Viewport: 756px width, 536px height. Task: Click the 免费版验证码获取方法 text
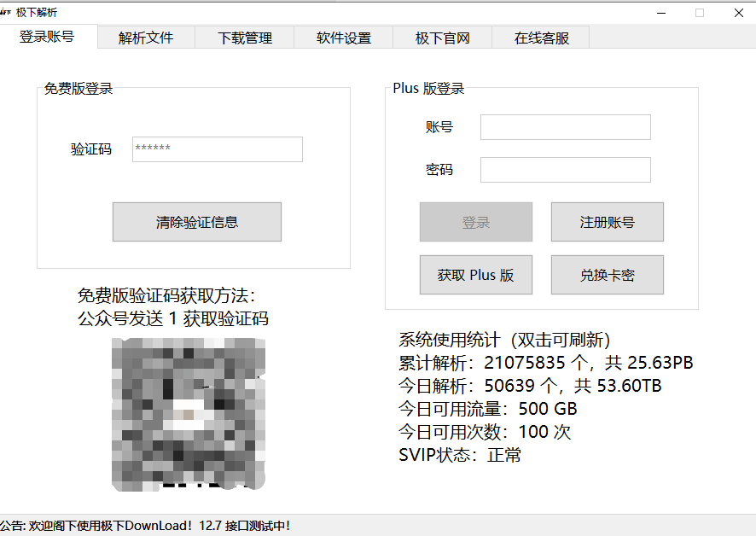(x=167, y=295)
